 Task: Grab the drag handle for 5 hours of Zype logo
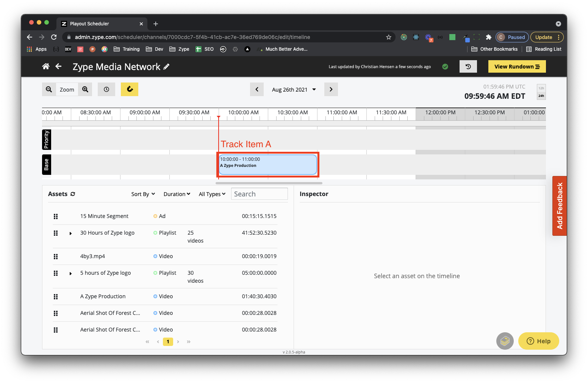point(56,273)
